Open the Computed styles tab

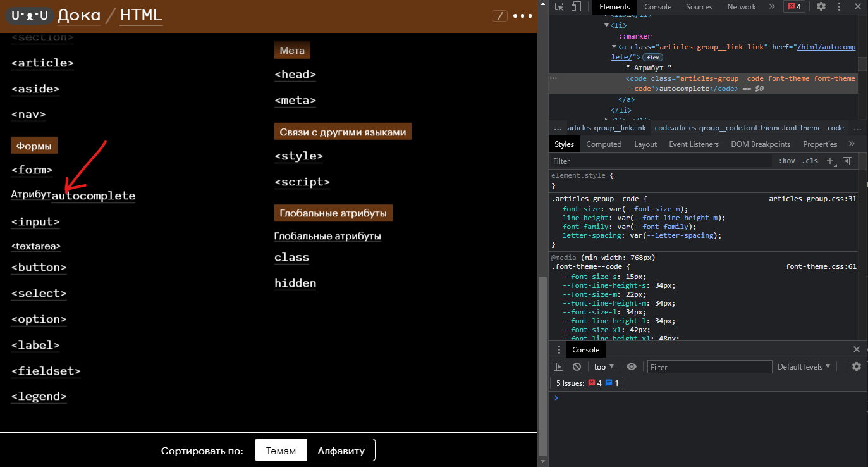604,144
